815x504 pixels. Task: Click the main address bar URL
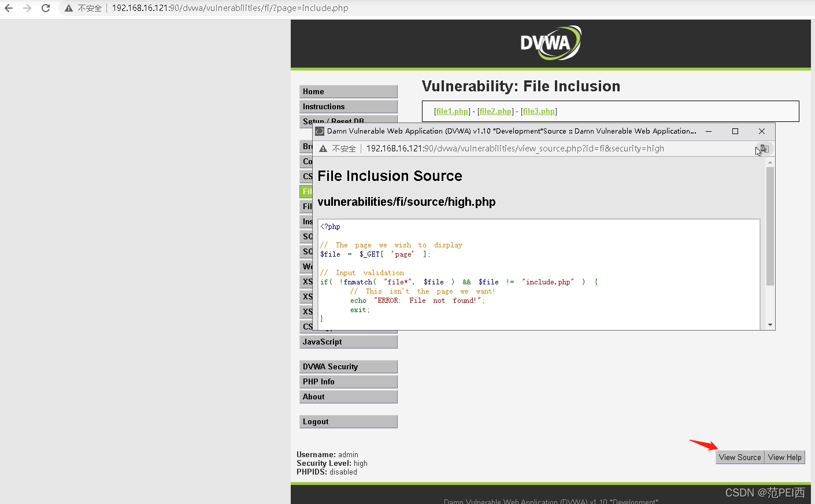click(230, 8)
